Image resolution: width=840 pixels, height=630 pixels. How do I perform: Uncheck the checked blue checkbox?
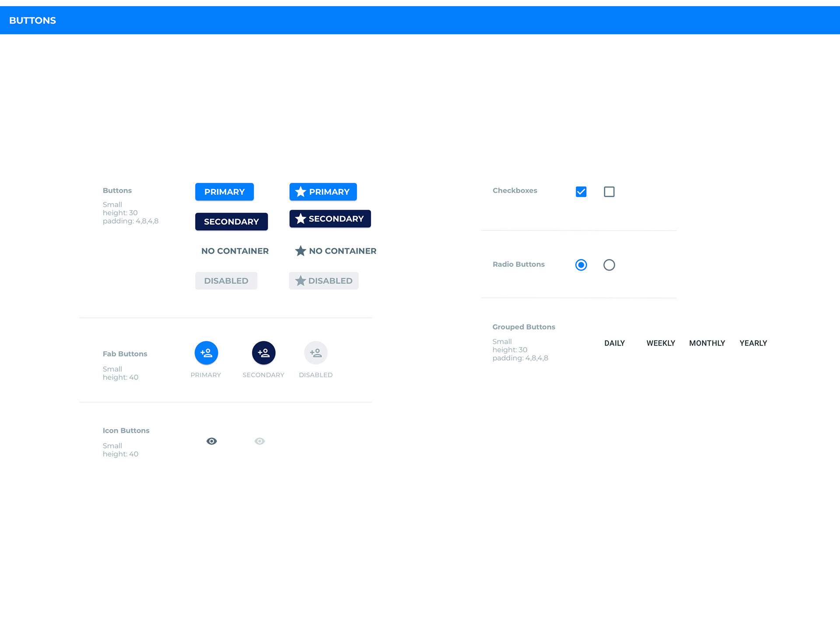click(581, 192)
